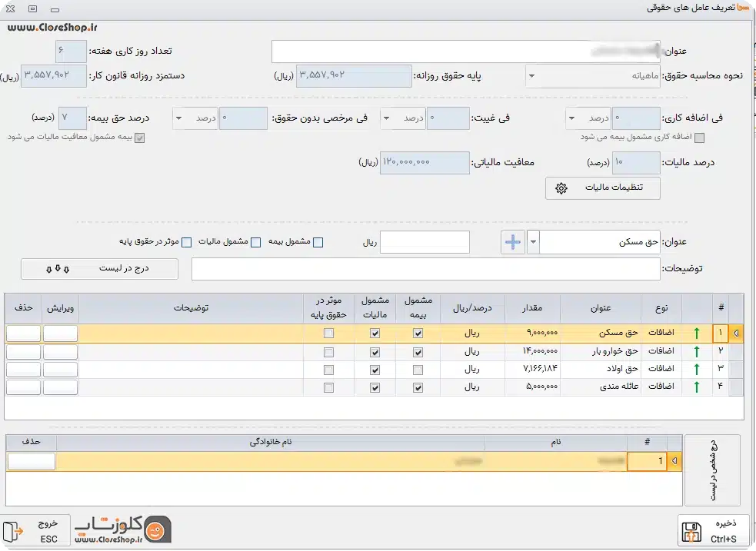This screenshot has height=551, width=756.
Task: Toggle مشمول بیمه for حق اولاد row
Action: pos(418,370)
